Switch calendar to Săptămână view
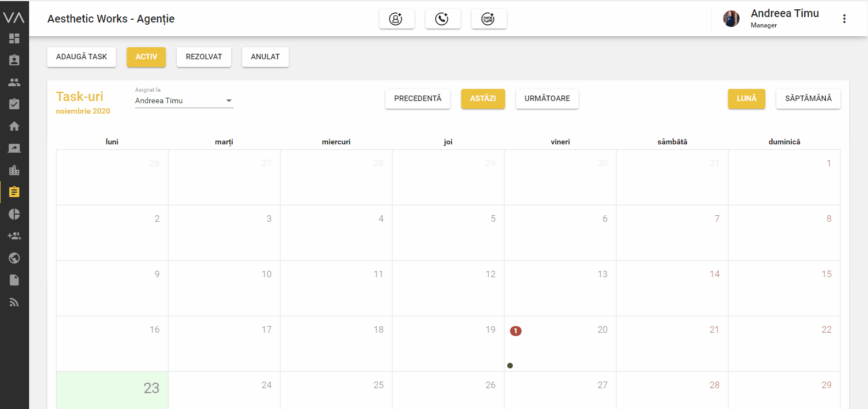This screenshot has width=868, height=409. 808,98
